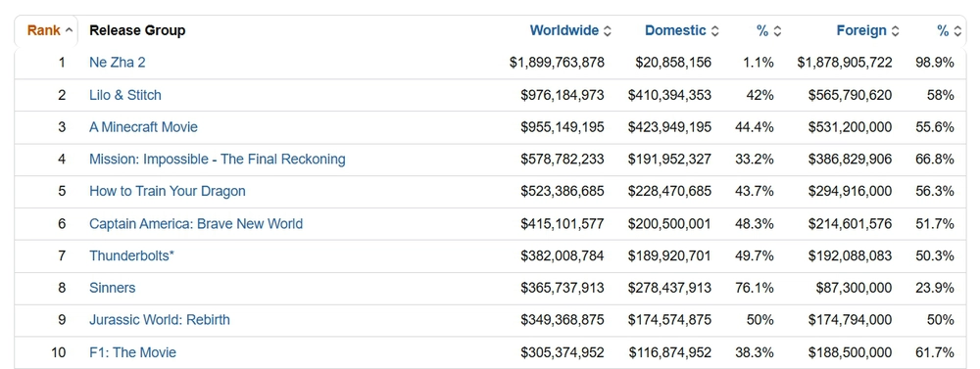This screenshot has width=980, height=369.
Task: Select domestic percentage 76.1% for Sinners
Action: click(x=755, y=288)
